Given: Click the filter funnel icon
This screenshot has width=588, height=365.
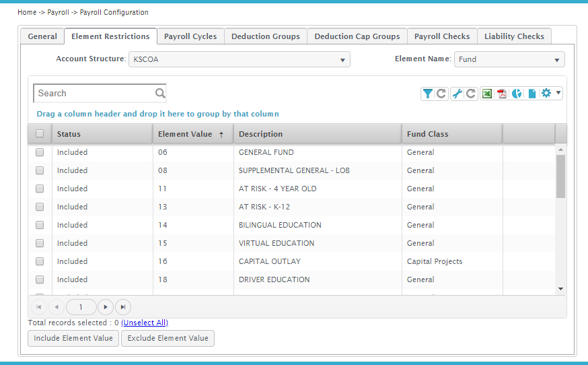Looking at the screenshot, I should pyautogui.click(x=427, y=94).
